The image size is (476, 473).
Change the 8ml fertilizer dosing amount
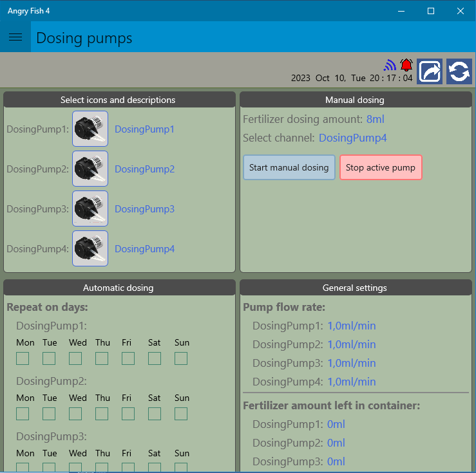(x=376, y=119)
